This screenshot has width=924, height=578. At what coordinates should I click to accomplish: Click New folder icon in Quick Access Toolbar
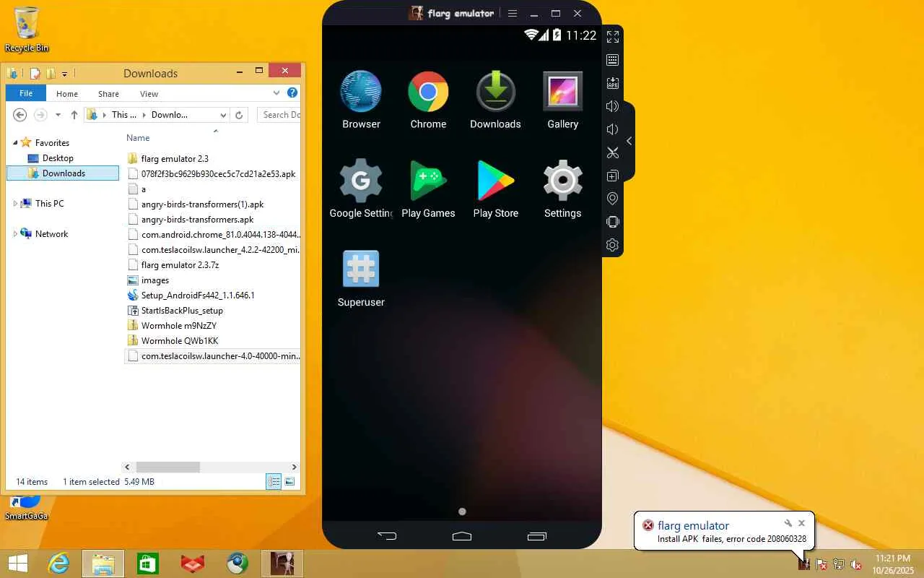(51, 73)
